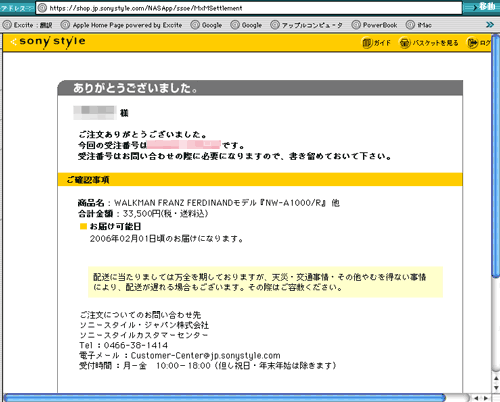
Task: Click the PowerBook bookmark icon
Action: [356, 25]
